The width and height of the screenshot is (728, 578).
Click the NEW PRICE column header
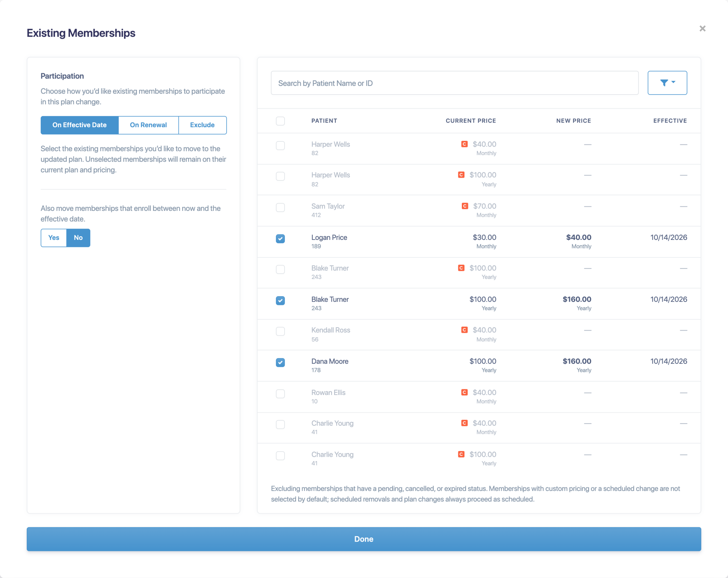pyautogui.click(x=574, y=121)
